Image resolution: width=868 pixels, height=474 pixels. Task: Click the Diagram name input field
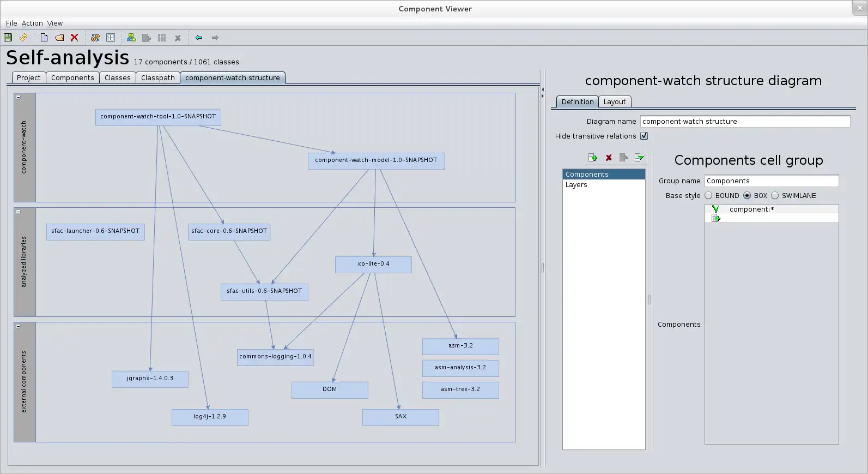tap(745, 122)
